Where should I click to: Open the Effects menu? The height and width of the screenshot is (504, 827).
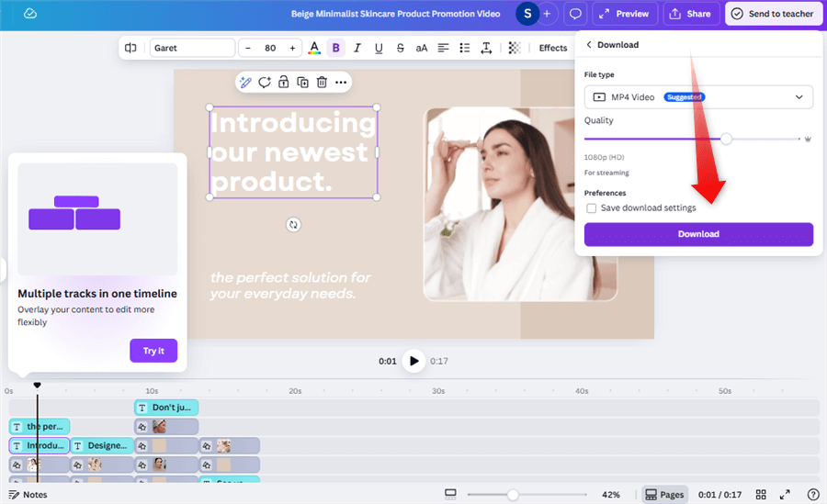[552, 48]
